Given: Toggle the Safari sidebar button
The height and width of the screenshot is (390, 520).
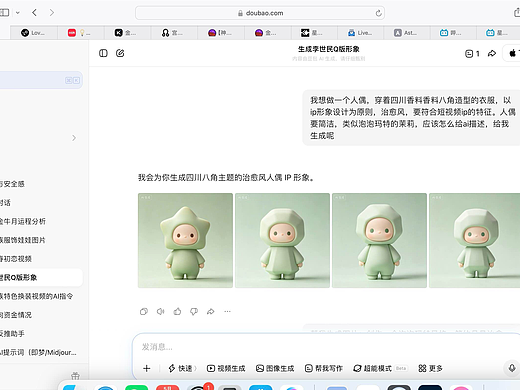Looking at the screenshot, I should 5,13.
